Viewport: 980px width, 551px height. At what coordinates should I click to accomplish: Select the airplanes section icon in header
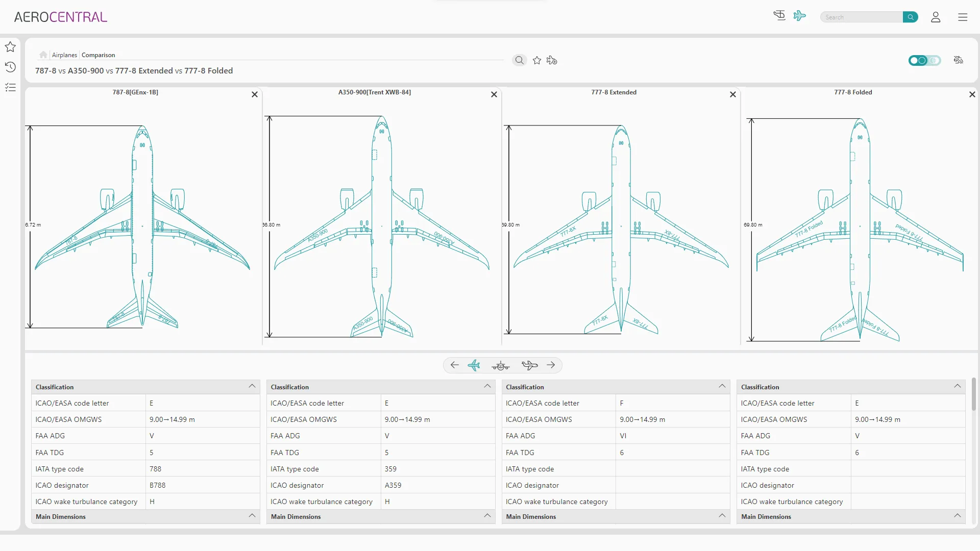[800, 16]
